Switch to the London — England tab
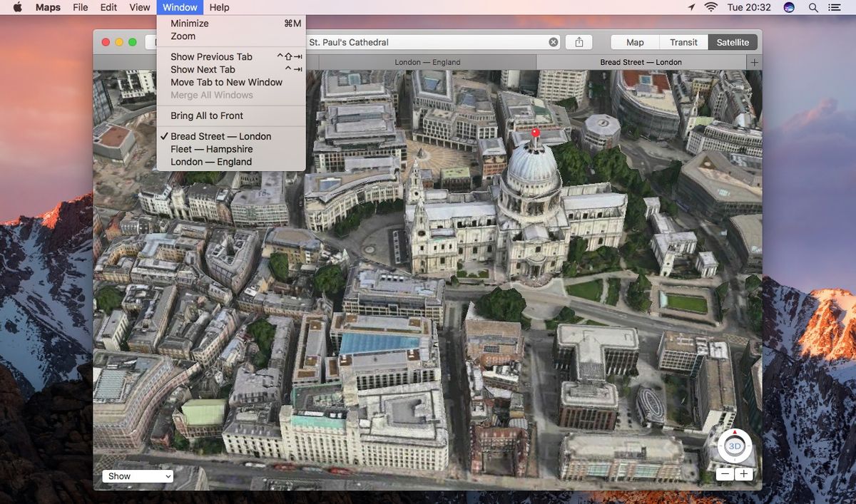856x504 pixels. tap(427, 63)
